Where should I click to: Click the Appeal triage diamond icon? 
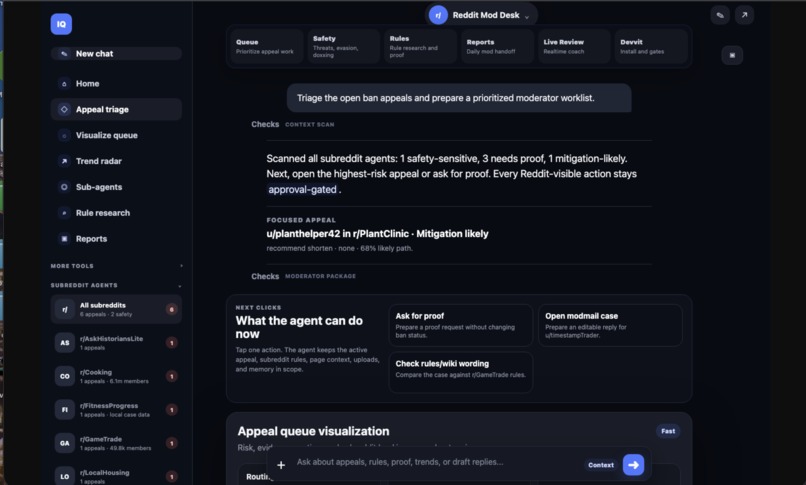click(64, 109)
